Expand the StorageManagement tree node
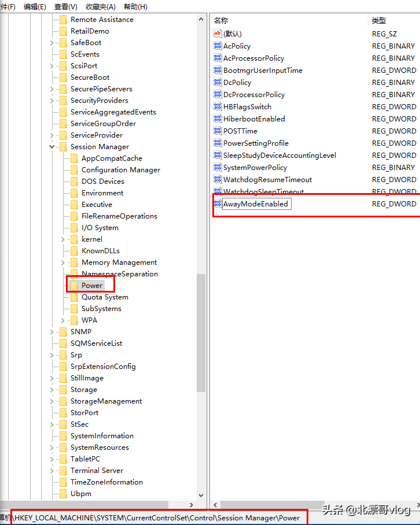Viewport: 420px width, 525px height. [51, 401]
